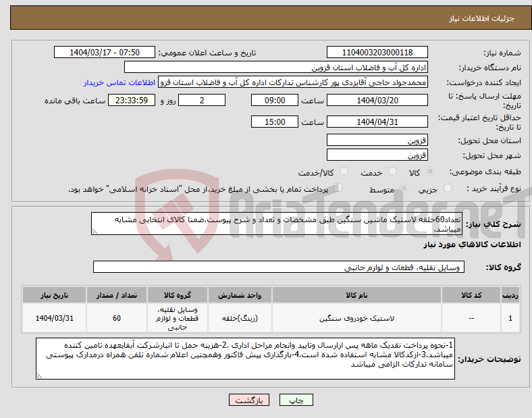Click the نام کالا column header
532x418 pixels.
pyautogui.click(x=356, y=295)
